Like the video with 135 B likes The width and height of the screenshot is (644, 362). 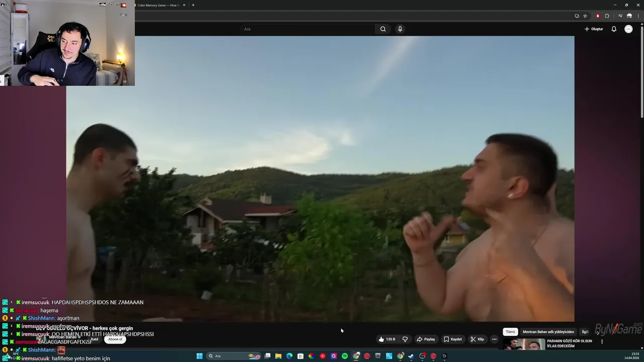coord(386,339)
